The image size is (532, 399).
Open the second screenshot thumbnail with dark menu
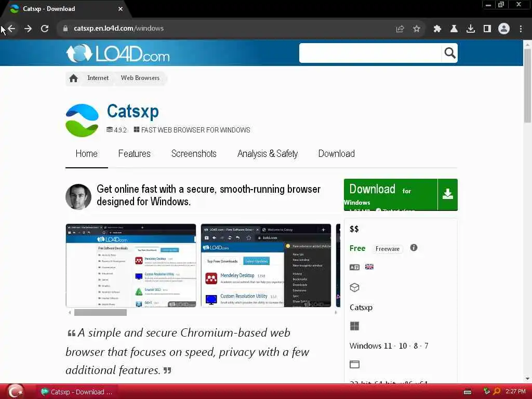(x=266, y=265)
